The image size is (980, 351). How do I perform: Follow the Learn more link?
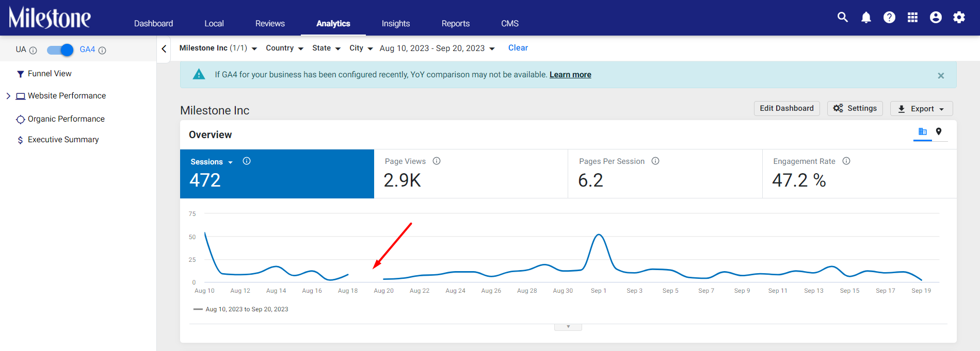[570, 75]
